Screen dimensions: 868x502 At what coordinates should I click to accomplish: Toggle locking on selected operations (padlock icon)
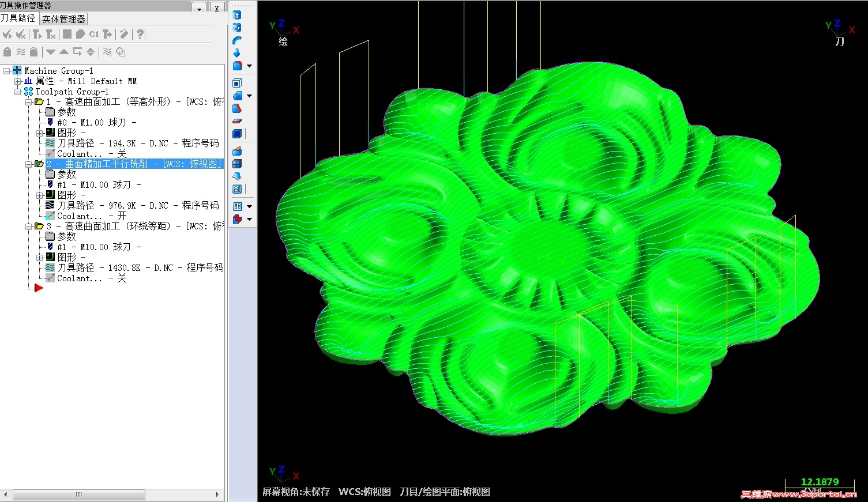pyautogui.click(x=7, y=52)
